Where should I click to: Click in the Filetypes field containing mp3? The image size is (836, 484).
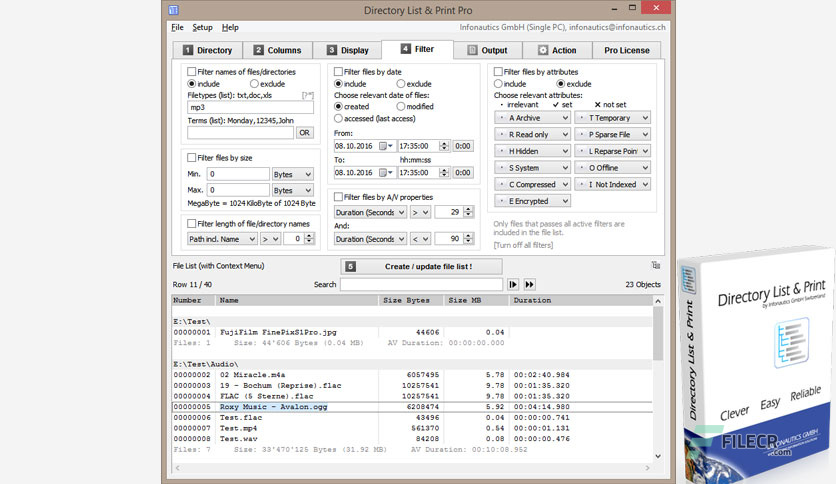tap(251, 107)
